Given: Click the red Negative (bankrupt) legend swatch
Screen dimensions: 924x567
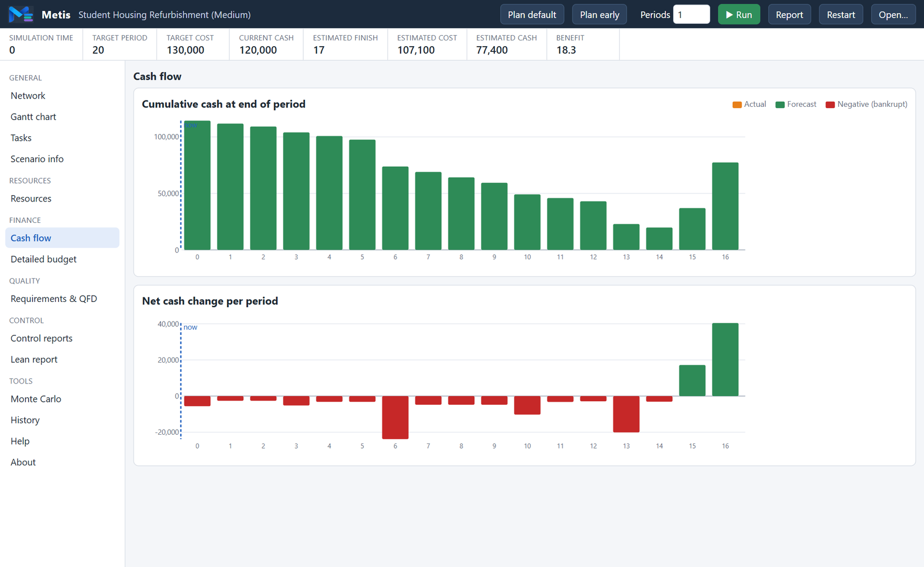Looking at the screenshot, I should coord(830,105).
